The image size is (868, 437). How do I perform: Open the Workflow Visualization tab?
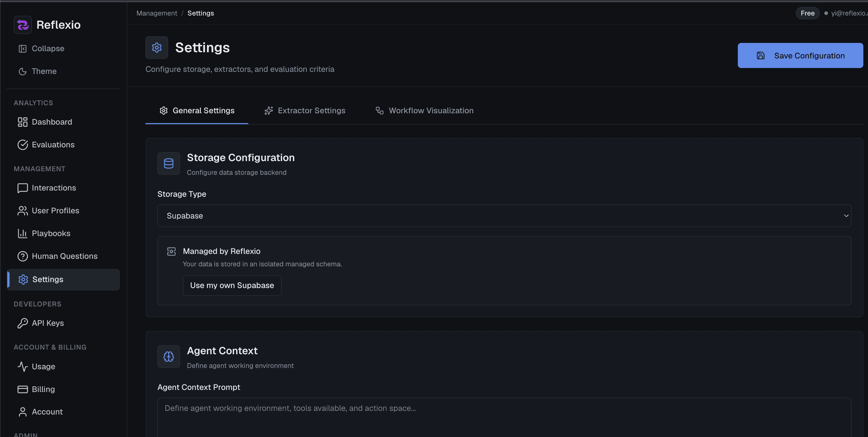pos(424,111)
